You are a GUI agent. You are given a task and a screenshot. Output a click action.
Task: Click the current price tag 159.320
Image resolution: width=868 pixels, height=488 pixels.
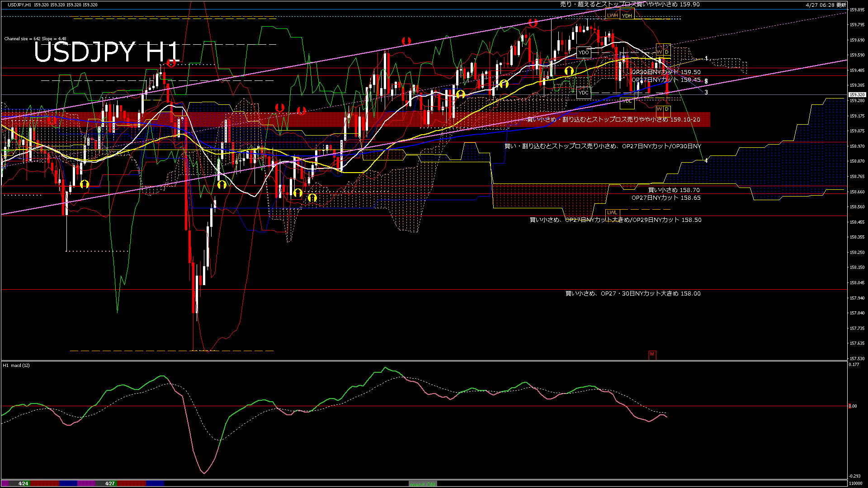[x=857, y=95]
